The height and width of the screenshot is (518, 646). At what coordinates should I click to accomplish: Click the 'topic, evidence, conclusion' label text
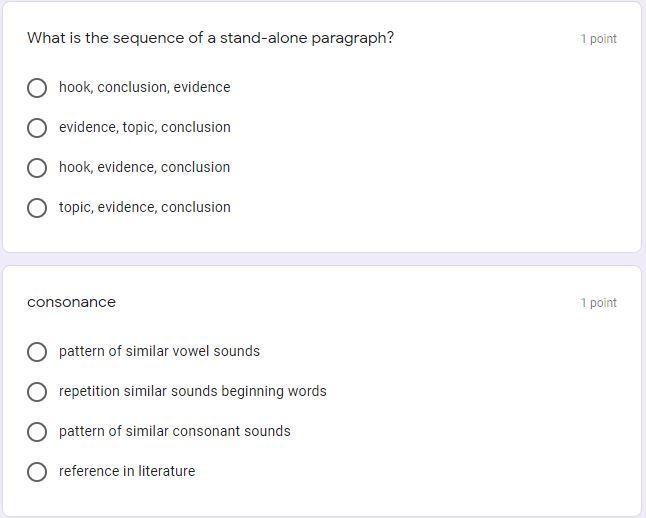coord(144,207)
